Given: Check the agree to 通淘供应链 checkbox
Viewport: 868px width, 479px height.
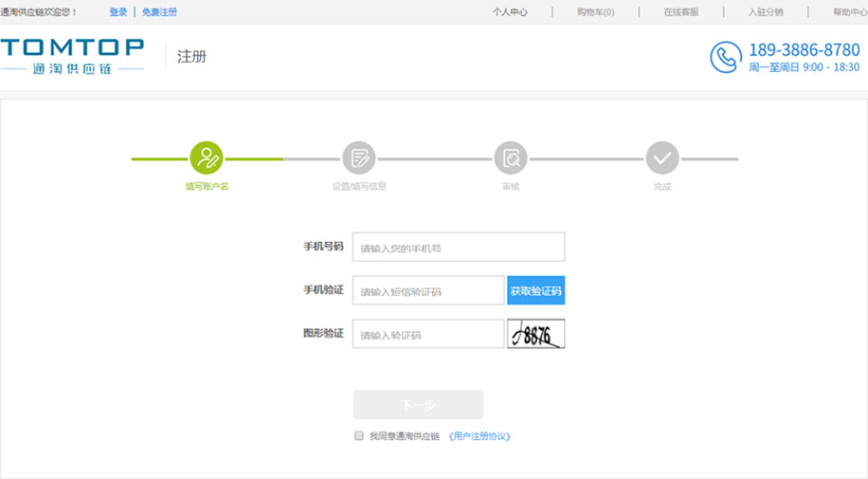Looking at the screenshot, I should [x=359, y=436].
